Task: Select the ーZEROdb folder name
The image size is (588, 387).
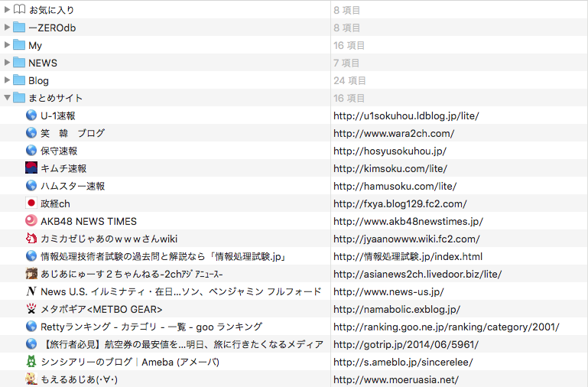Action: (52, 28)
